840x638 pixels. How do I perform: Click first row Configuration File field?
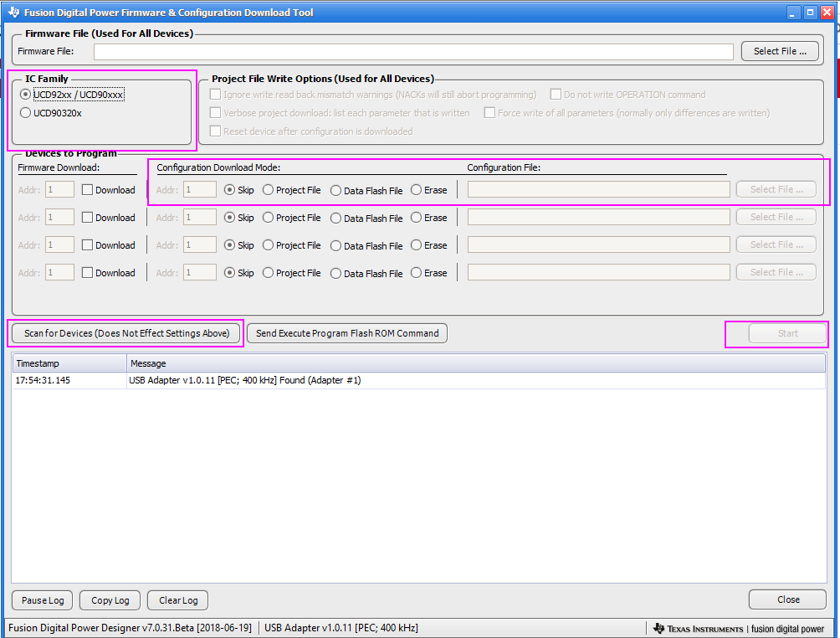click(x=598, y=189)
